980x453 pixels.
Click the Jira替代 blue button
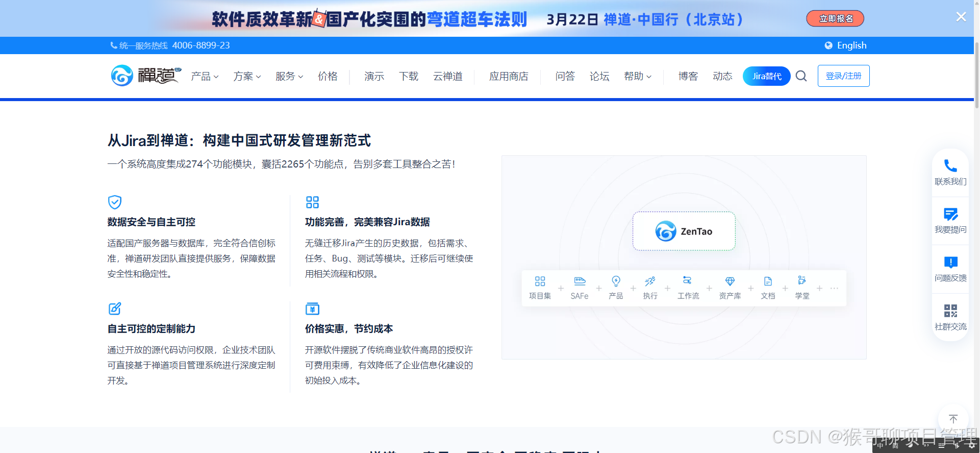pos(767,76)
